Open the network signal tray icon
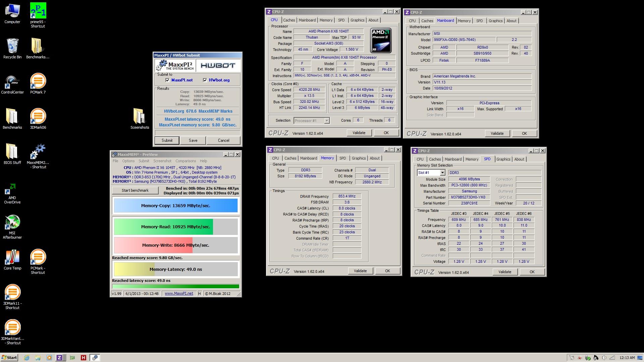 (612, 358)
